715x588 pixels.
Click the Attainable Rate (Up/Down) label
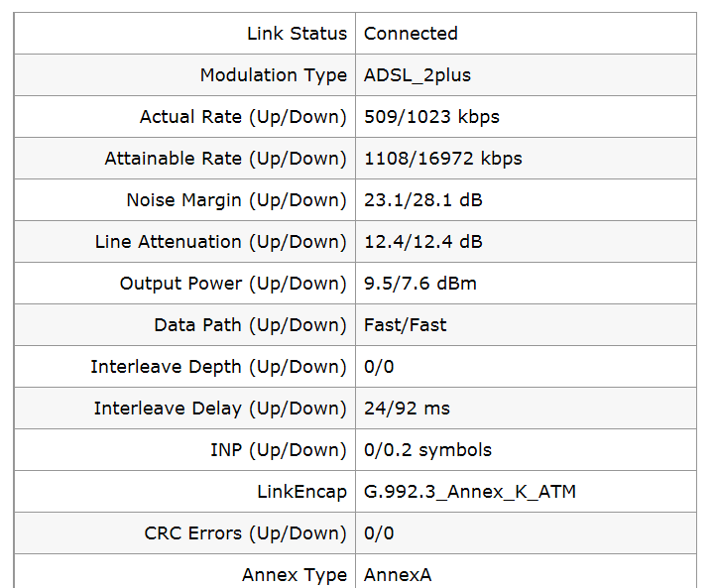(226, 159)
